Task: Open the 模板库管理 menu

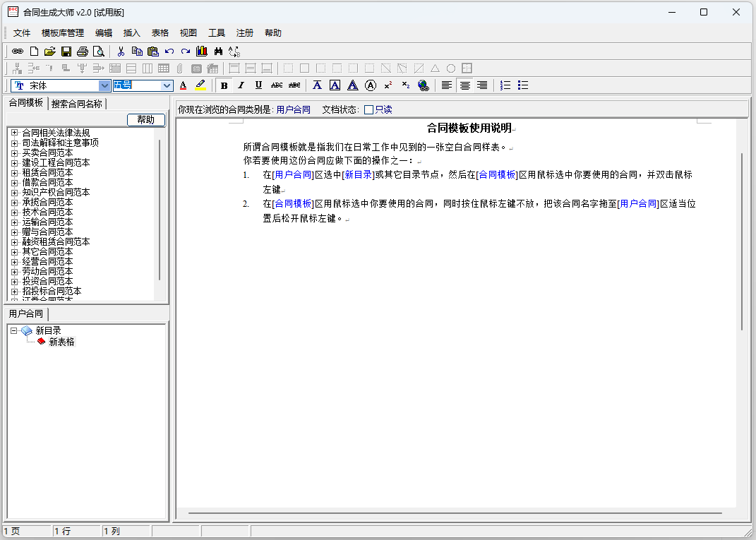Action: click(x=62, y=33)
